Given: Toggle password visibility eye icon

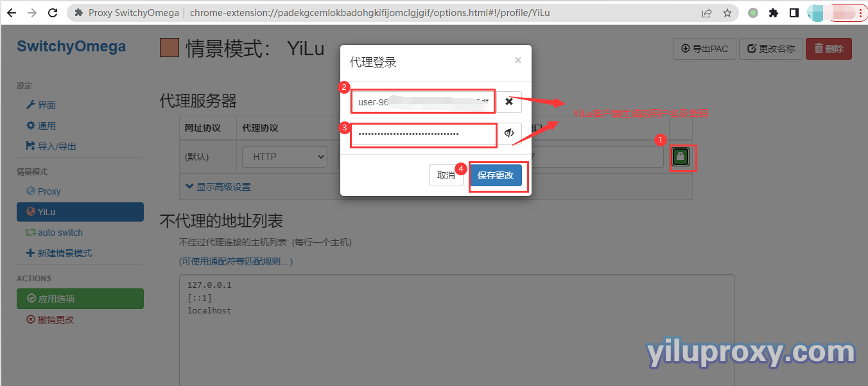Looking at the screenshot, I should 509,133.
